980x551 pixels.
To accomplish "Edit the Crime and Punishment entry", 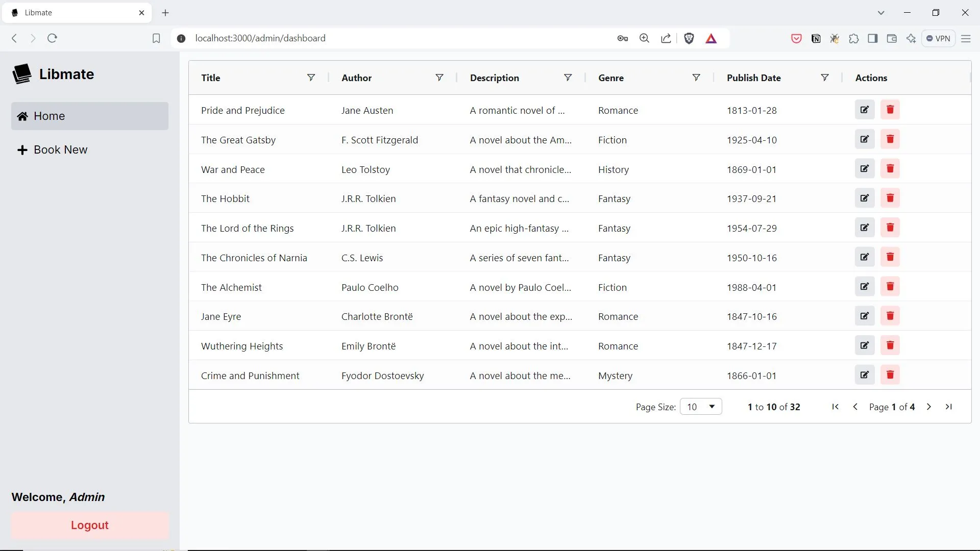I will (865, 375).
